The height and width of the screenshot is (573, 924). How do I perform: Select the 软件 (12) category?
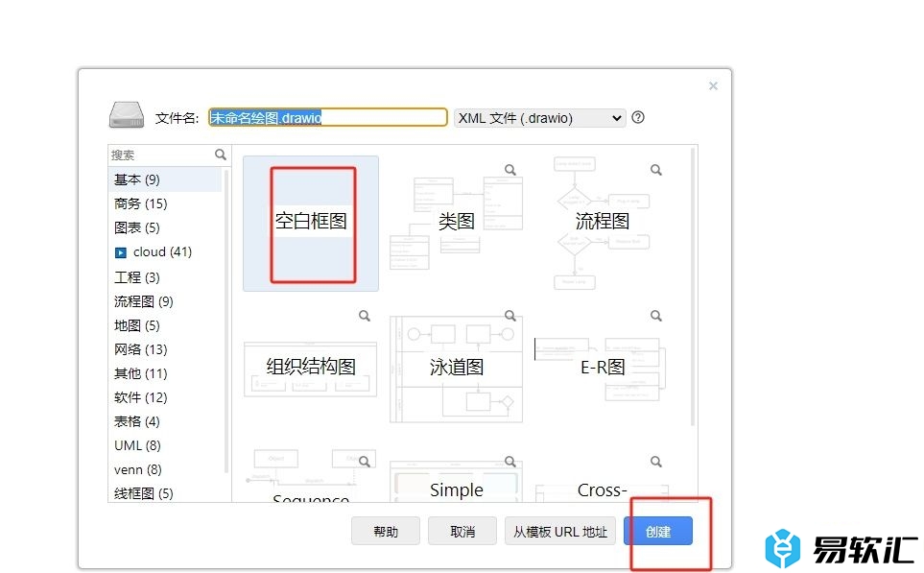165,397
